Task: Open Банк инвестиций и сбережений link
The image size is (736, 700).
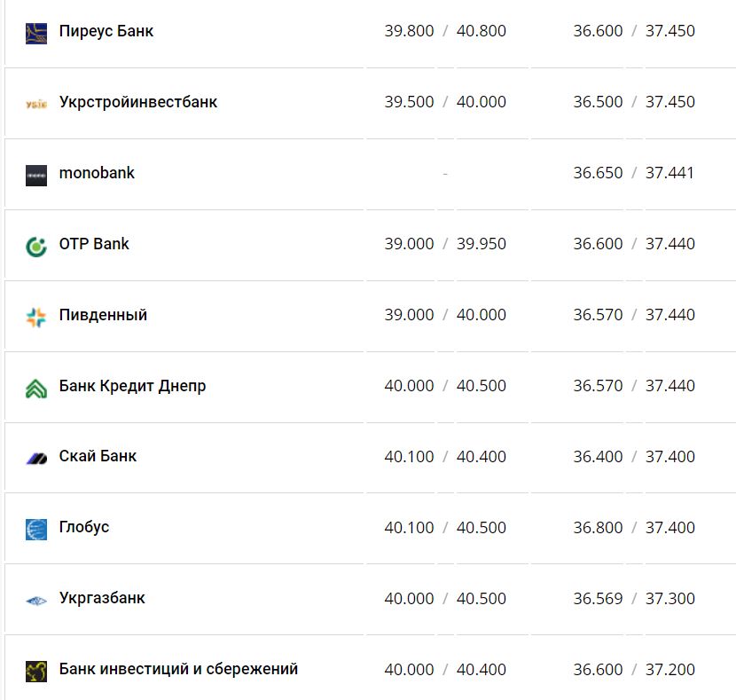Action: 178,669
